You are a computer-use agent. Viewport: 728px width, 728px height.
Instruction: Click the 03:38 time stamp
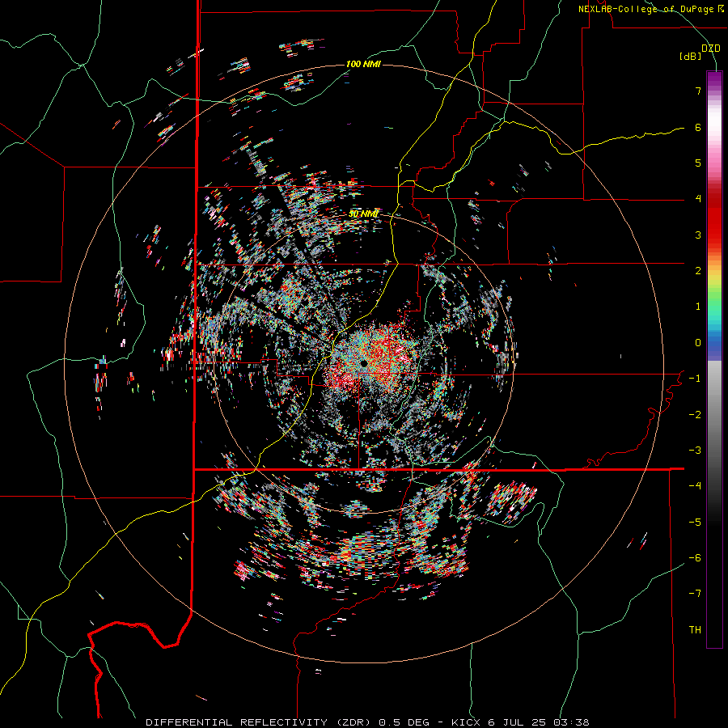572,722
